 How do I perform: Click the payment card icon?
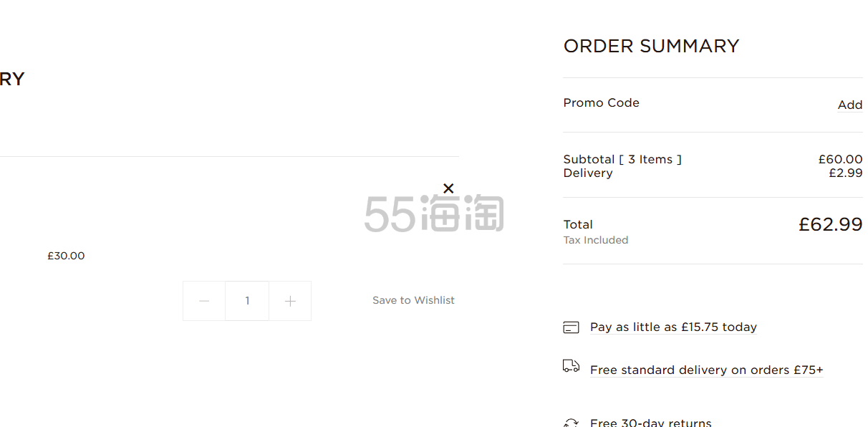point(571,327)
